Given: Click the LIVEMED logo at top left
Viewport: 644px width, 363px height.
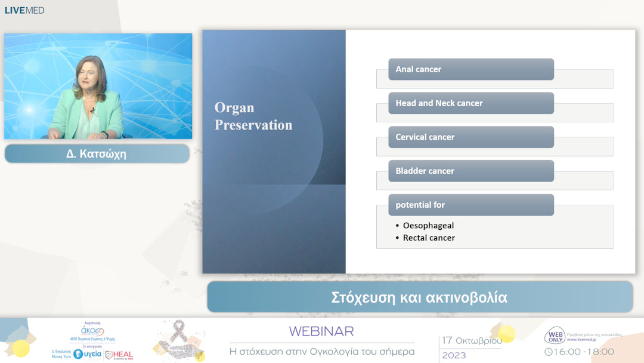Looking at the screenshot, I should pos(24,10).
